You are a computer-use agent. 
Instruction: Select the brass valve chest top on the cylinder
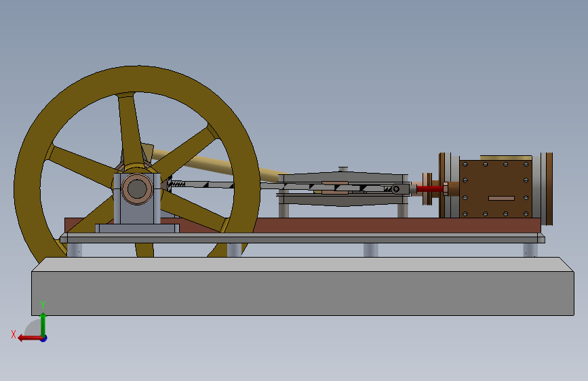(x=506, y=158)
